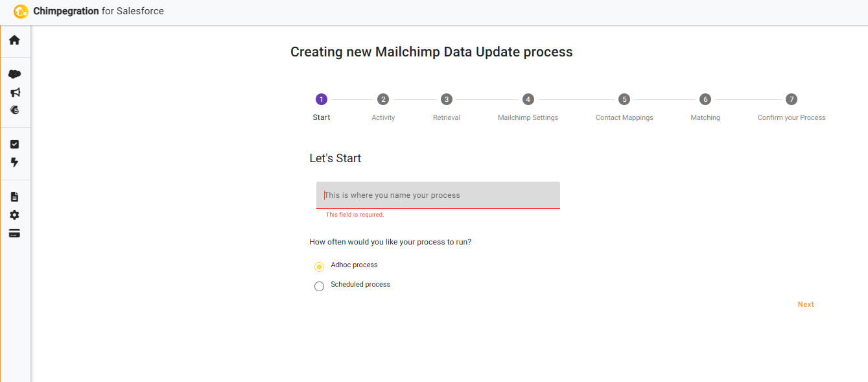Switch to step 5 Contact Mappings
Image resolution: width=868 pixels, height=382 pixels.
[624, 99]
